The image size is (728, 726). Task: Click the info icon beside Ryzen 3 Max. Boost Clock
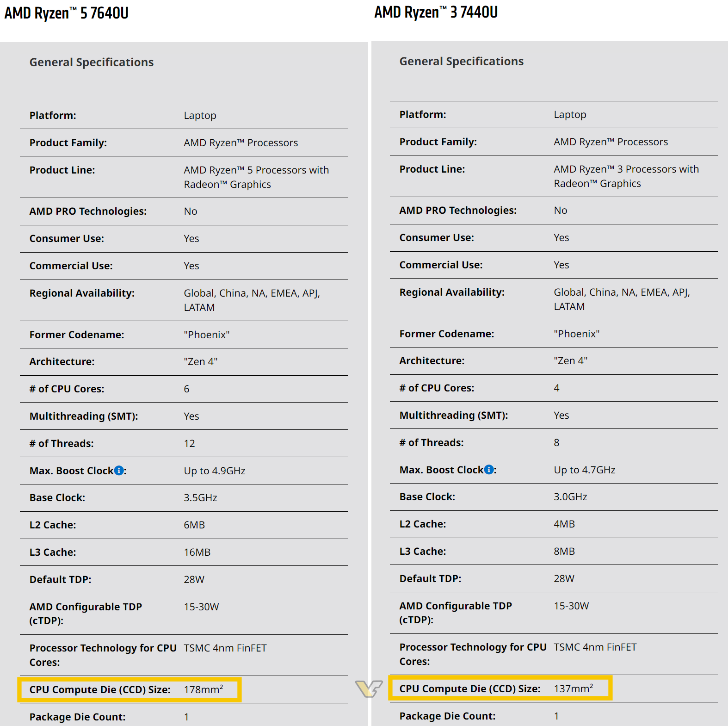tap(489, 470)
